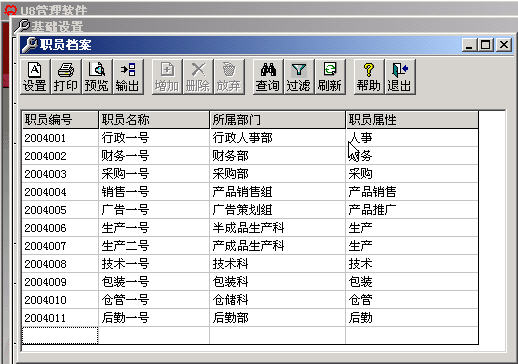Select employee number 2004009

60,282
